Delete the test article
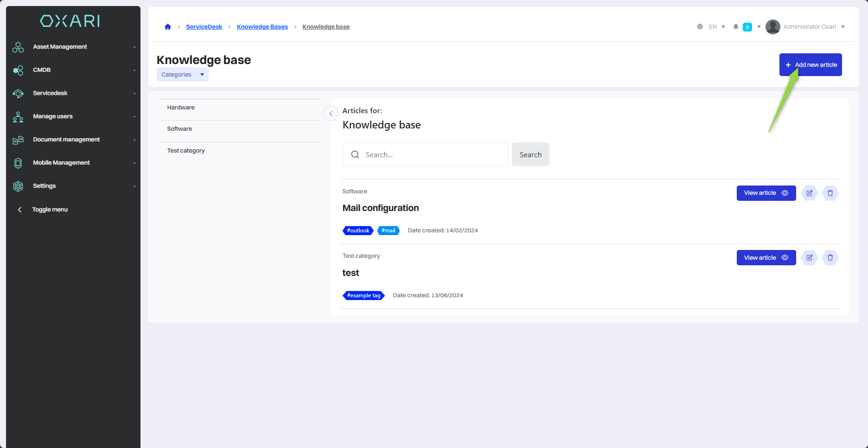Screen dimensions: 868x448 click(830, 258)
